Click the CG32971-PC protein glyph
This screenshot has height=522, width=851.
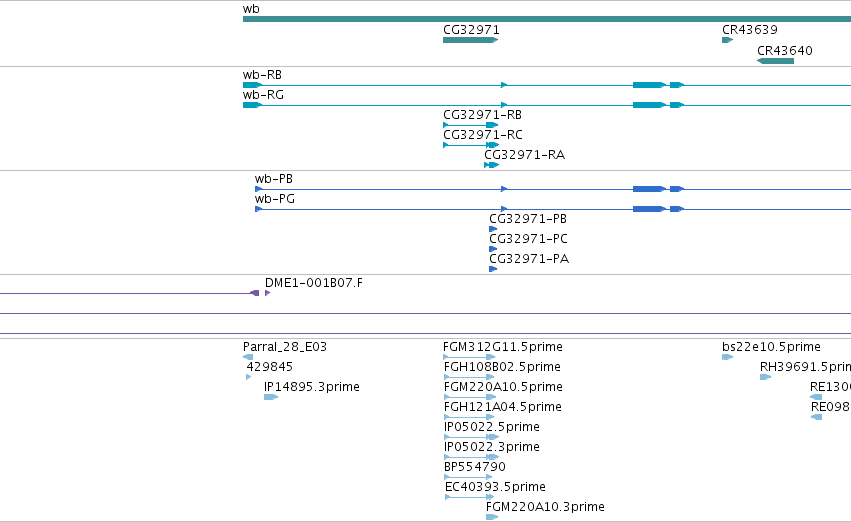click(x=493, y=249)
